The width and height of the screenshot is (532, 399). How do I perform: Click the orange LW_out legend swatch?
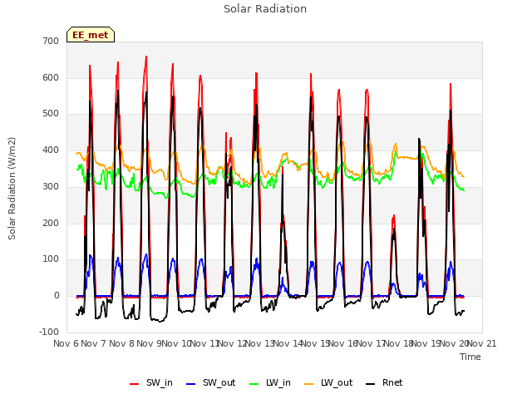point(309,384)
